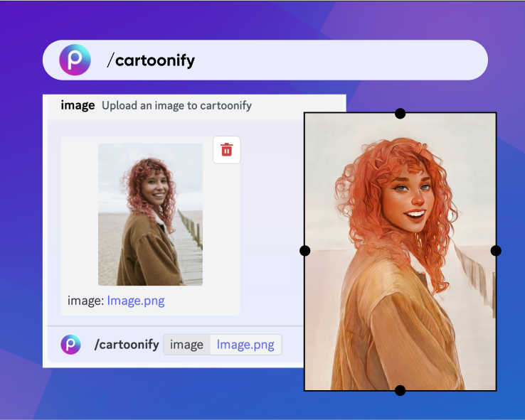The height and width of the screenshot is (420, 525).
Task: Click the "Upload an image to cartoonify" hint text
Action: coord(176,106)
